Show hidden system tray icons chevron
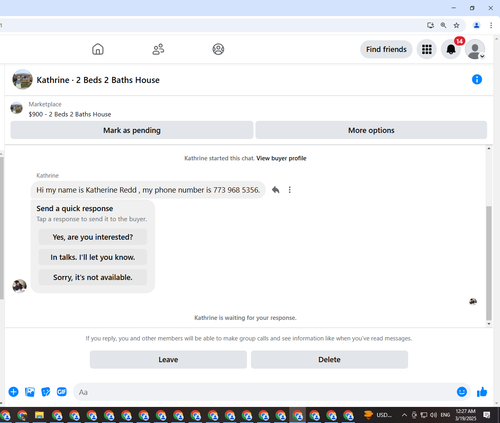 tap(404, 415)
